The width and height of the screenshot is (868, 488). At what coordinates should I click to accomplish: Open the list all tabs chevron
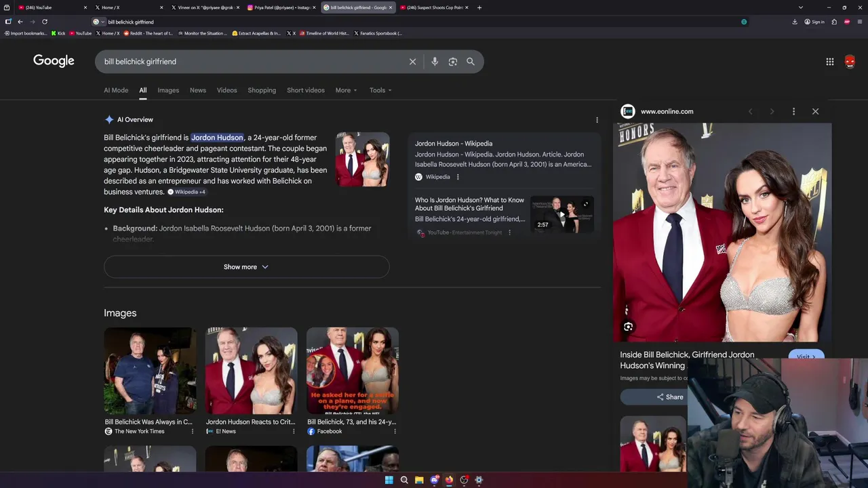(800, 7)
